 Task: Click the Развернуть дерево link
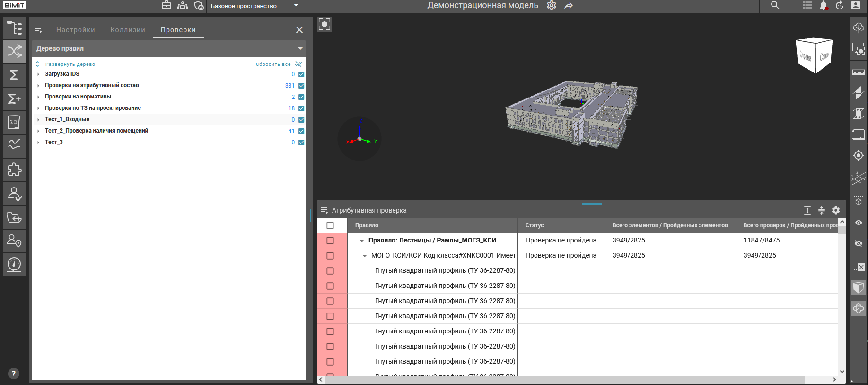point(70,64)
